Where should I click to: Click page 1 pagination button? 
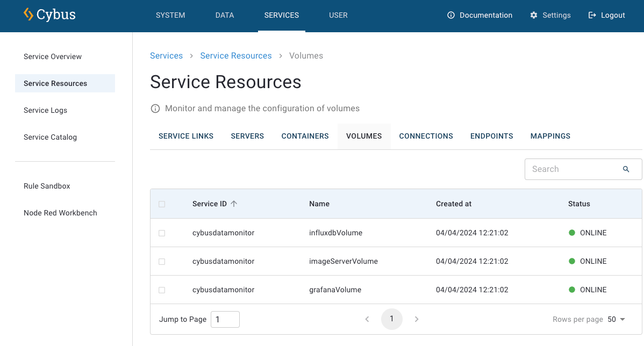[392, 319]
